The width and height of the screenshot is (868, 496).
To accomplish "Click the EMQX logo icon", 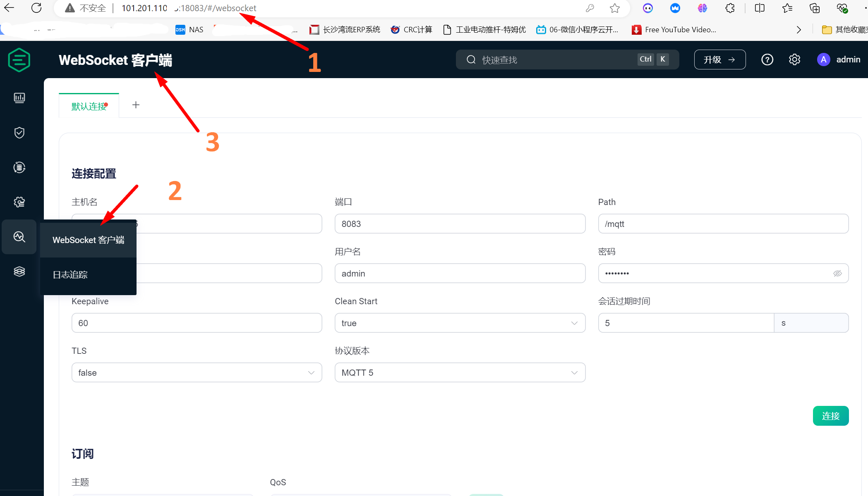I will (19, 60).
